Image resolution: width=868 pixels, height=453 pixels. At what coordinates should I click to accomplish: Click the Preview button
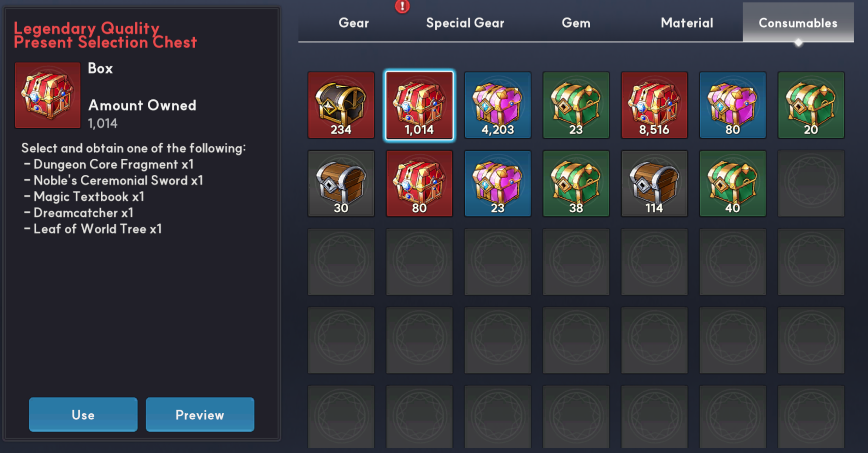[200, 414]
